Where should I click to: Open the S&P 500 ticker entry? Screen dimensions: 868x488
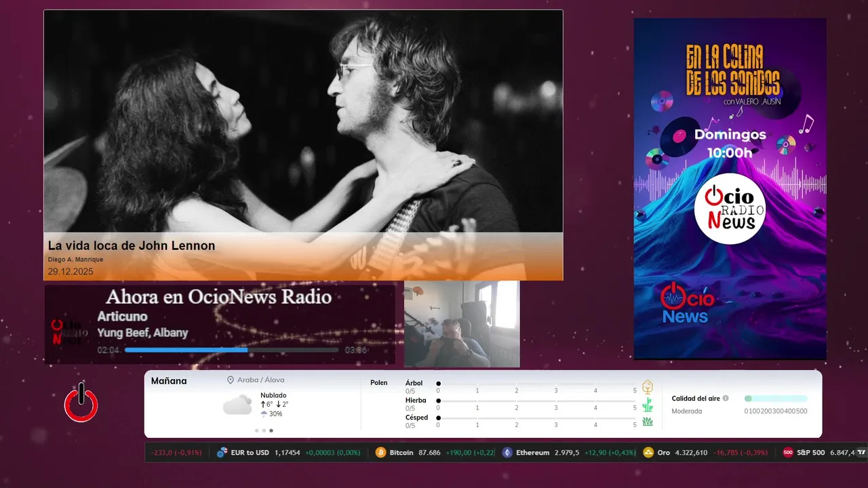click(819, 453)
